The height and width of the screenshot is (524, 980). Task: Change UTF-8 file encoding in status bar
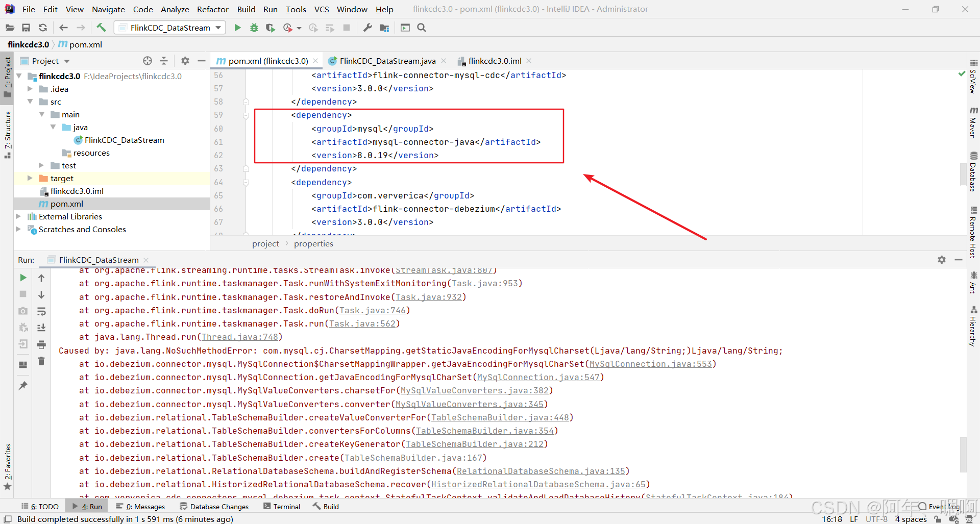[876, 519]
